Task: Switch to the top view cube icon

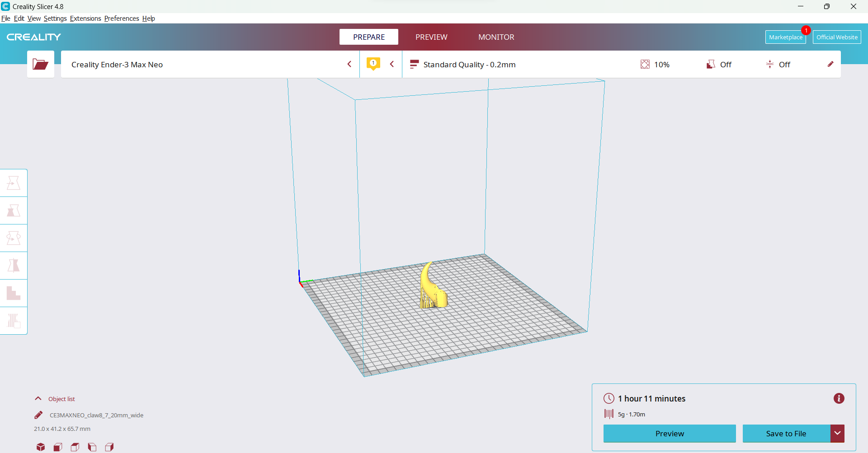Action: pyautogui.click(x=75, y=447)
